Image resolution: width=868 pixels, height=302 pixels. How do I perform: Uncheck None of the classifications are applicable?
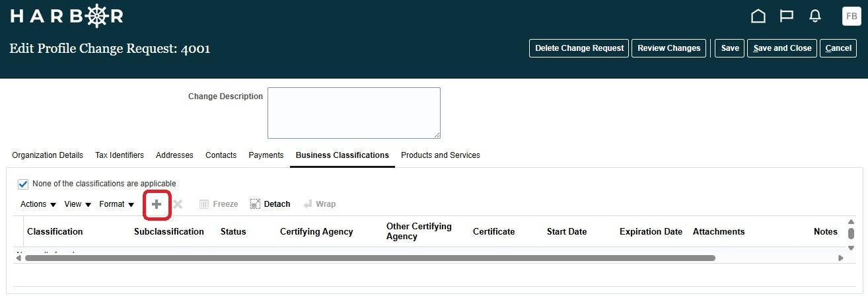(x=23, y=184)
